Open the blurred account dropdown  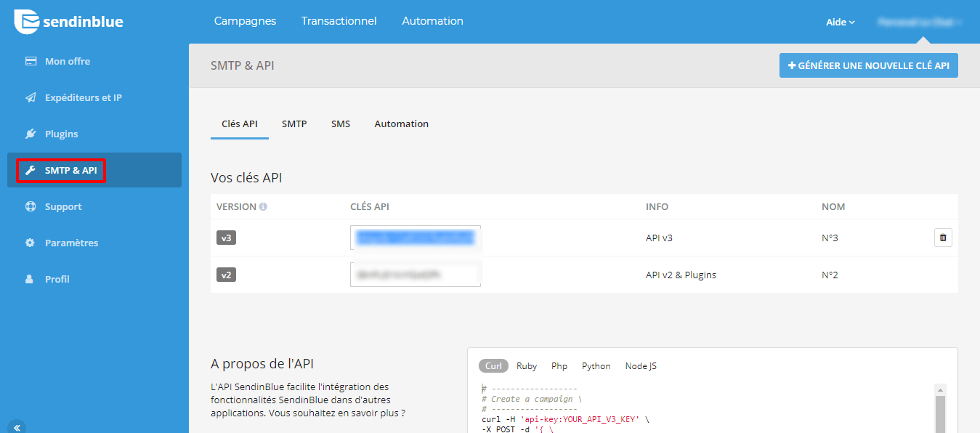[x=919, y=22]
